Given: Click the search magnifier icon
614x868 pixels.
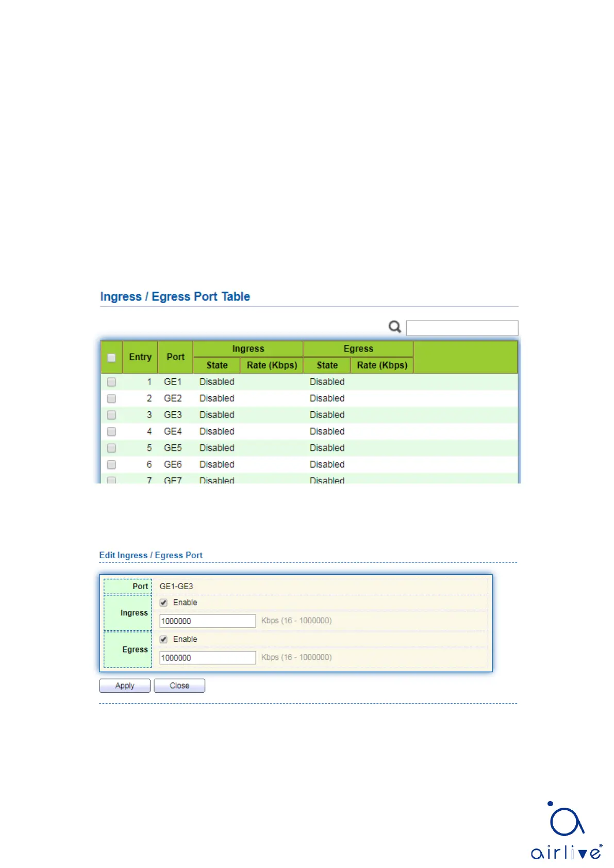Looking at the screenshot, I should (394, 327).
